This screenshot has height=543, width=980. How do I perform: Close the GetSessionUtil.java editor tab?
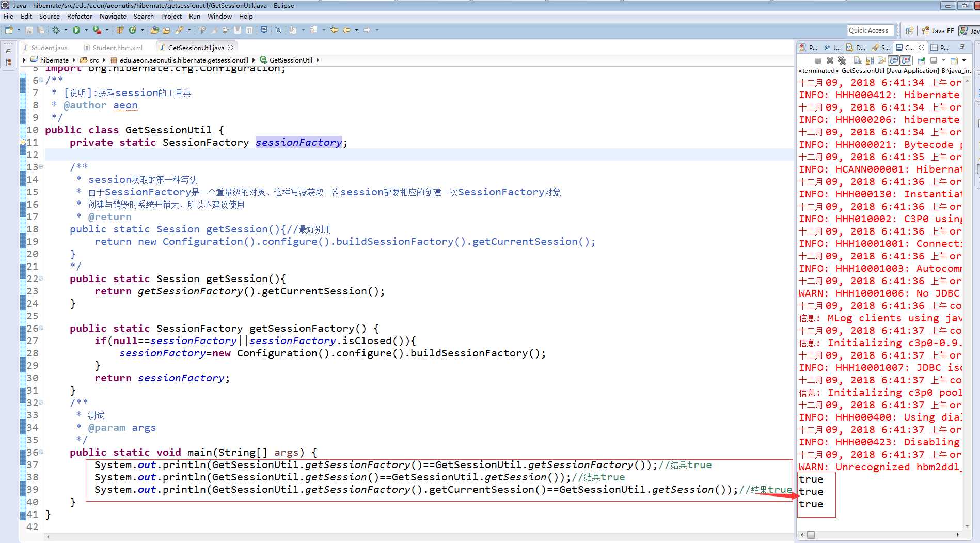click(231, 48)
